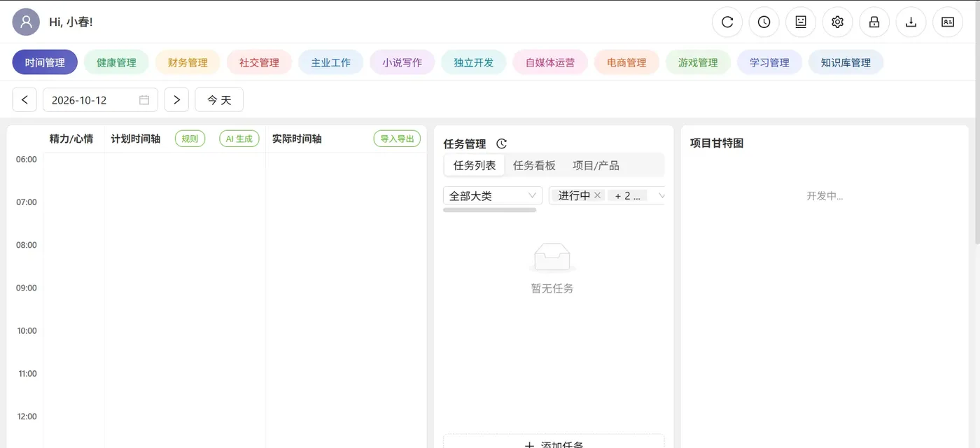
Task: Open the 社交管理 module
Action: point(259,62)
